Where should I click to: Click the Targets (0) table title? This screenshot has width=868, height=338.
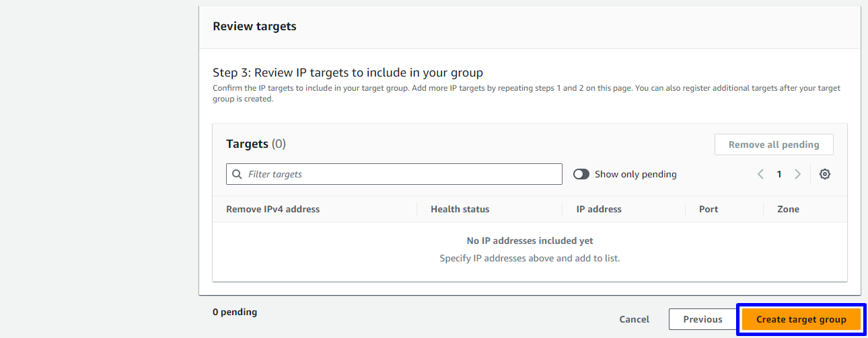pyautogui.click(x=256, y=144)
